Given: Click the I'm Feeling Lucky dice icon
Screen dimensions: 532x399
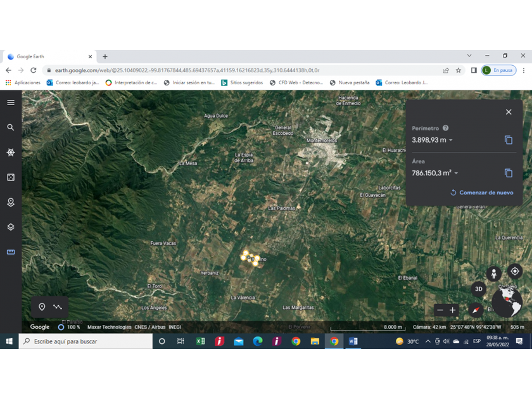Looking at the screenshot, I should (x=11, y=177).
